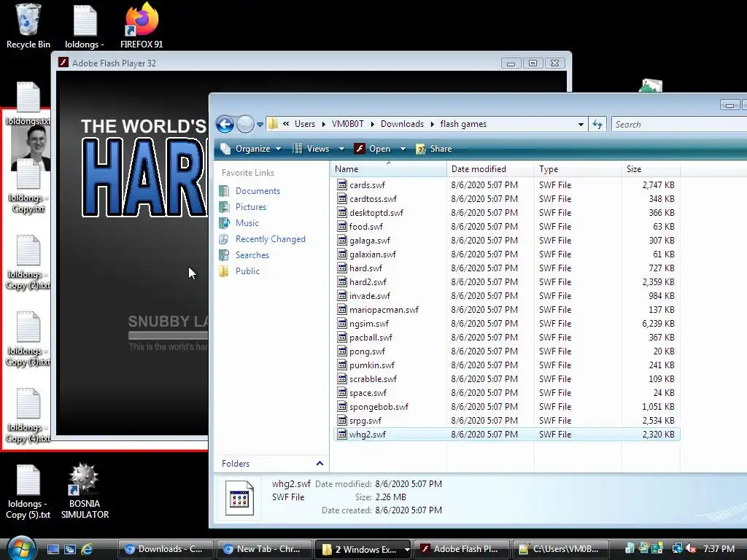Click VM0B0T in the address breadcrumb
This screenshot has height=560, width=747.
point(348,124)
